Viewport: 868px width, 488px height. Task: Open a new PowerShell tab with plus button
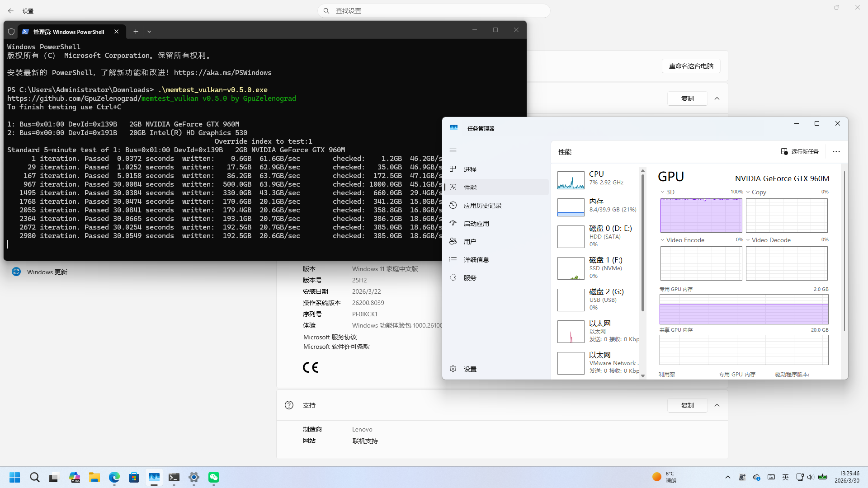tap(136, 32)
